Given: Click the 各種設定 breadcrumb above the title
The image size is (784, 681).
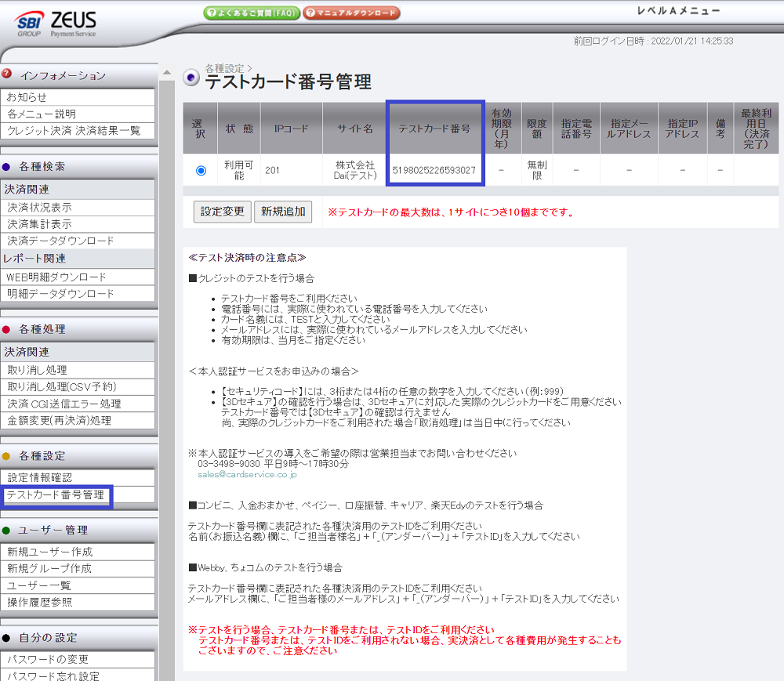Looking at the screenshot, I should click(x=224, y=68).
